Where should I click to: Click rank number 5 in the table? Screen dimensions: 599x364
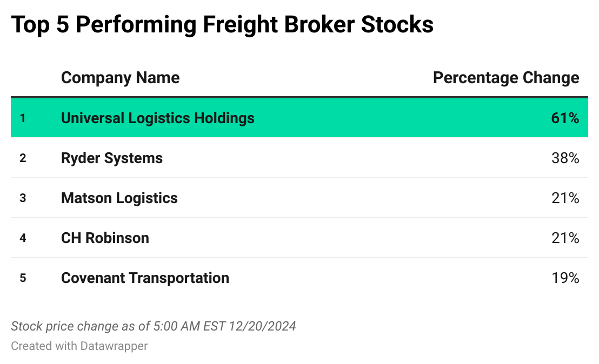(23, 278)
